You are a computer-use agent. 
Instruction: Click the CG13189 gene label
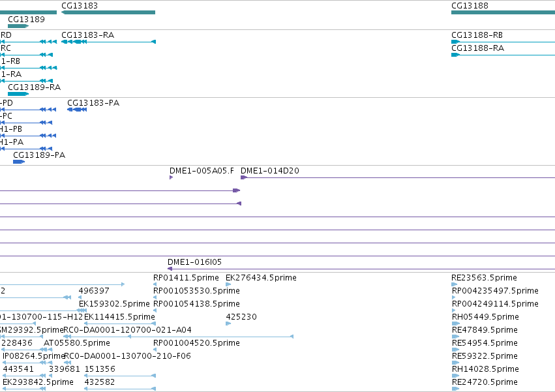(26, 20)
